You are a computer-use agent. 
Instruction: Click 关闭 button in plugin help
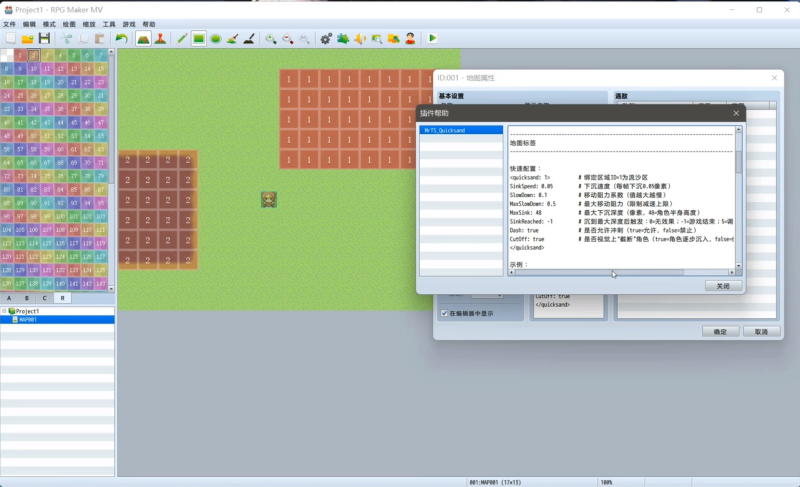coord(723,286)
